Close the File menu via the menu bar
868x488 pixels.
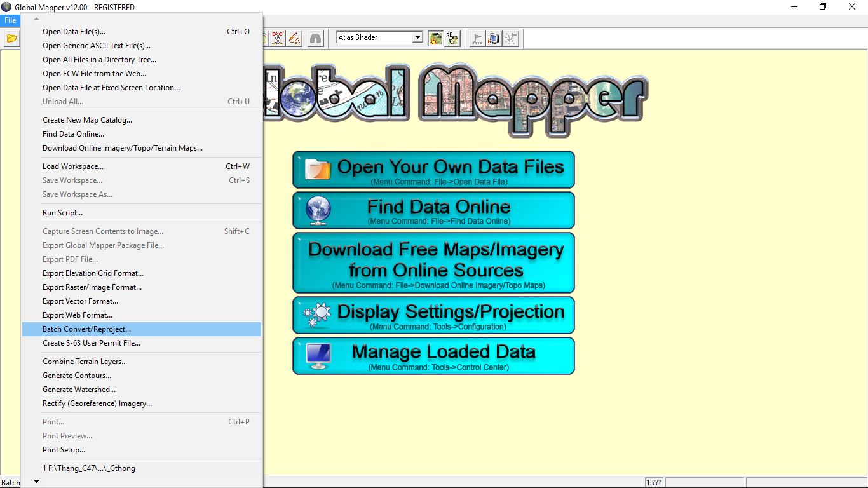(x=11, y=20)
